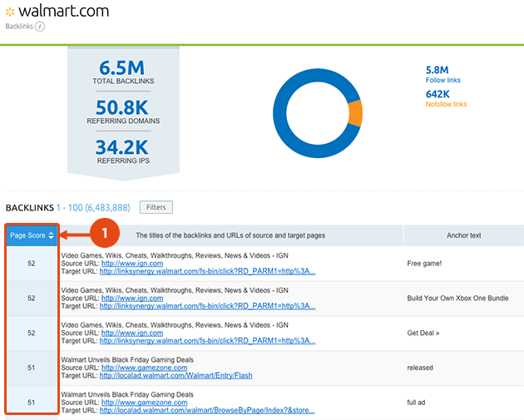The height and width of the screenshot is (420, 524).
Task: Click the 5.8M Follow links value
Action: point(437,70)
